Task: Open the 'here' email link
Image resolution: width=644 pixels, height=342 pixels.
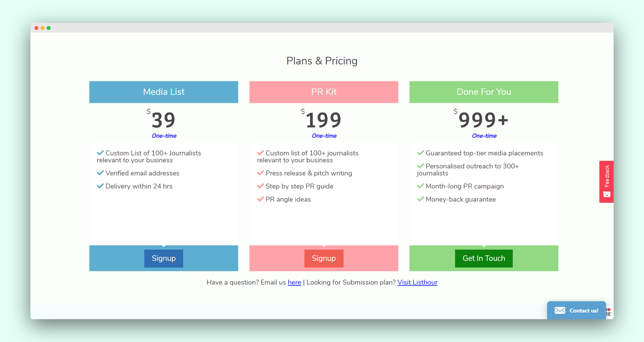Action: (x=294, y=282)
